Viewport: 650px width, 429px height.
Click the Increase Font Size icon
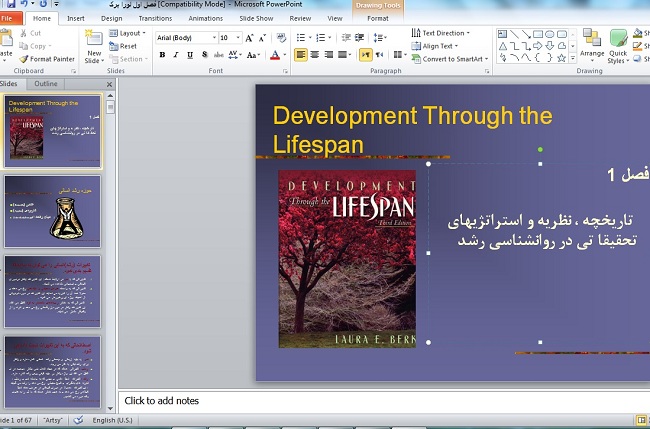(249, 38)
